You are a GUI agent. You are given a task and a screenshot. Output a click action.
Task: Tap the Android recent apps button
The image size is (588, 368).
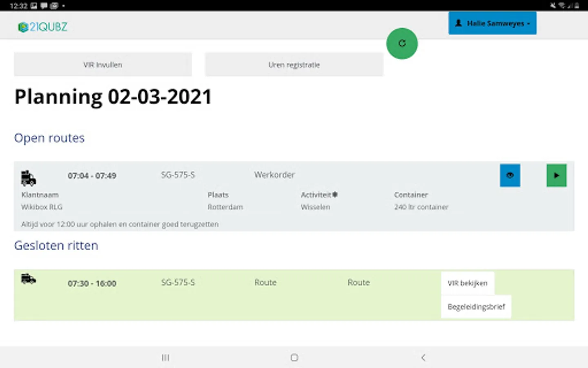point(165,358)
